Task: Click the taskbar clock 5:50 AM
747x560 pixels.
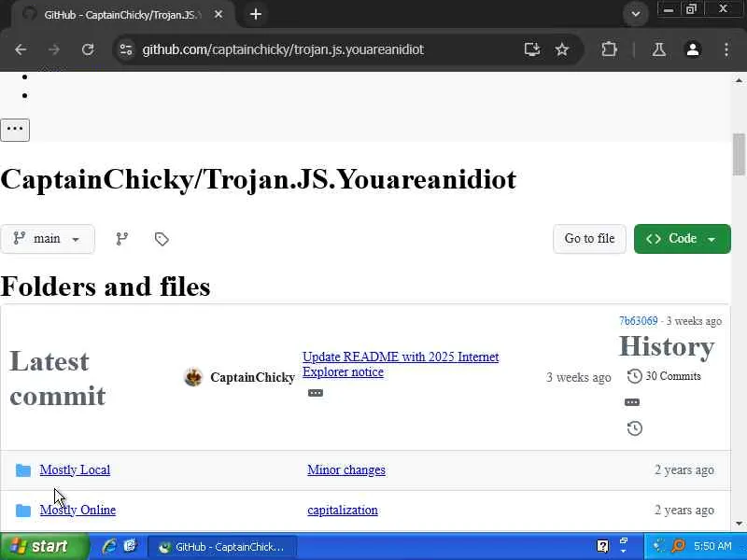Action: 712,546
